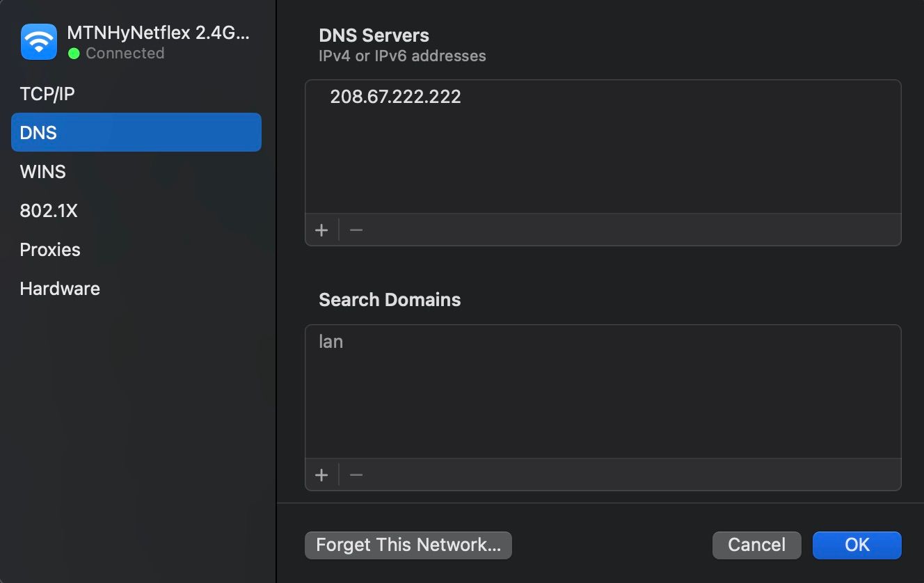Viewport: 924px width, 583px height.
Task: Click empty area in Search Domains list
Action: point(603,410)
